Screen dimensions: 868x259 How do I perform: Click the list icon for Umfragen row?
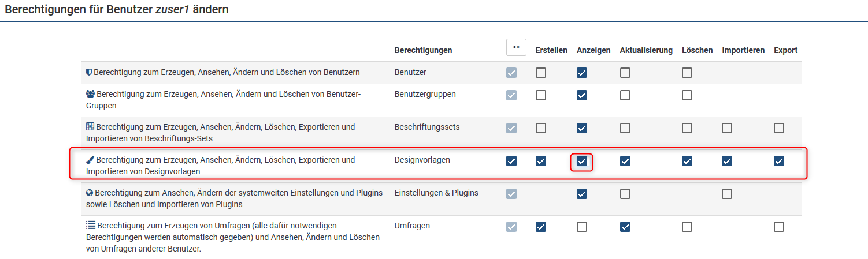click(x=90, y=226)
